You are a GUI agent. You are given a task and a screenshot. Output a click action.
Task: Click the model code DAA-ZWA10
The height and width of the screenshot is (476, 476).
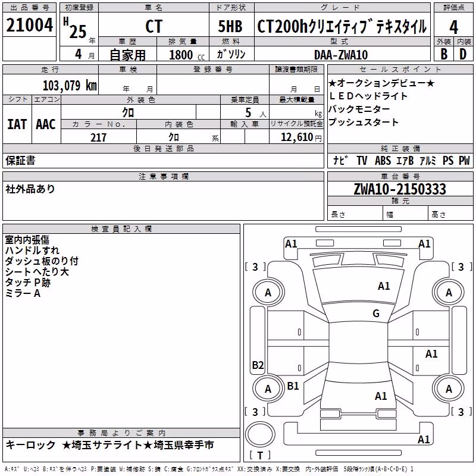pos(341,55)
